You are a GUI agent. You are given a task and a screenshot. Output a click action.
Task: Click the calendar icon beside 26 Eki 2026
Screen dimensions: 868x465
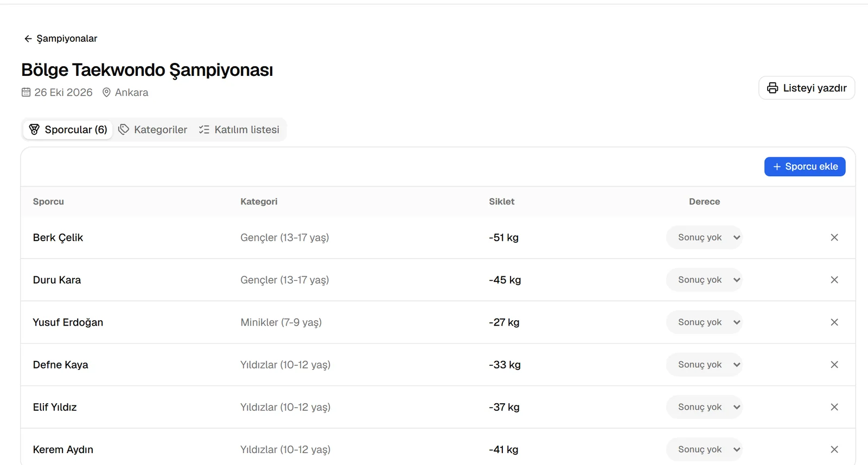[x=26, y=92]
